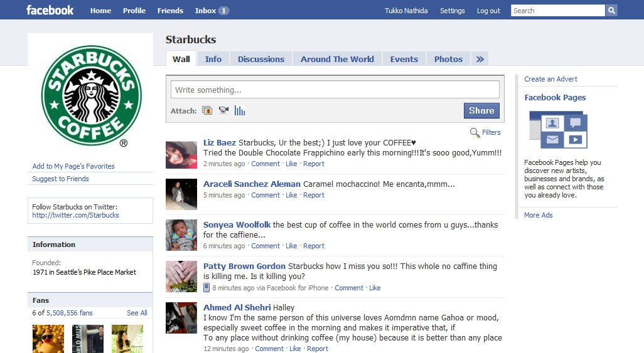
Task: Open the Inbox unread message badge
Action: (223, 11)
